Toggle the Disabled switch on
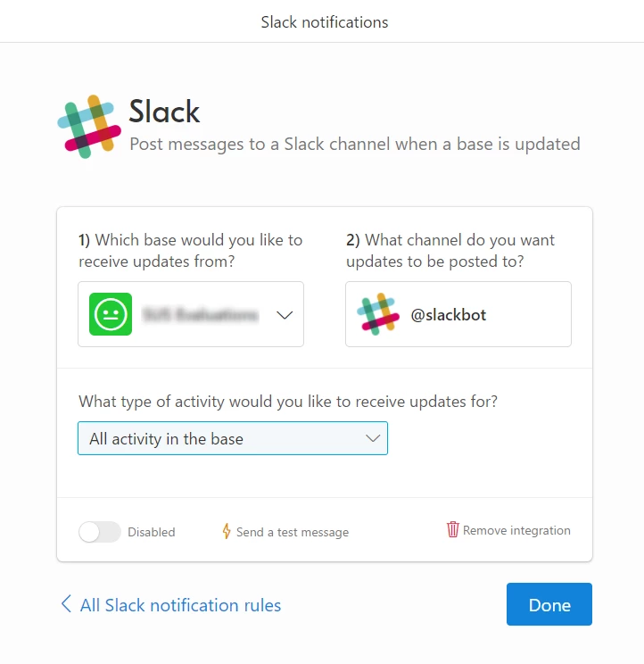The height and width of the screenshot is (664, 644). pos(100,532)
